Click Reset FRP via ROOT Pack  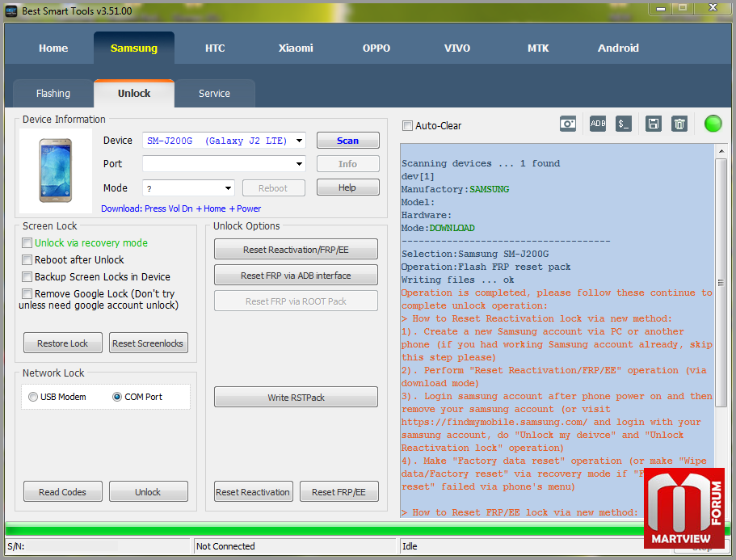coord(296,301)
